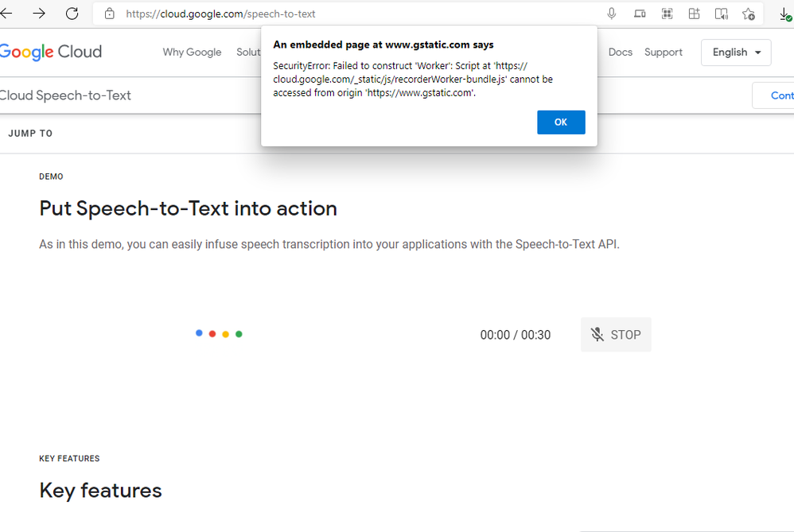Click the dialog title 'An embedded page at www.gstatic.com says'
The width and height of the screenshot is (794, 532).
pos(383,45)
